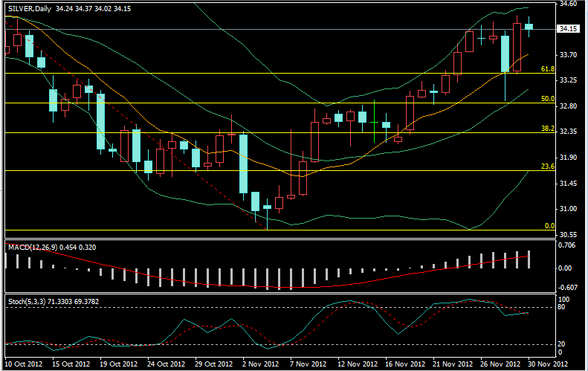
Task: Select the 61.8 Fibonacci level label
Action: point(548,69)
